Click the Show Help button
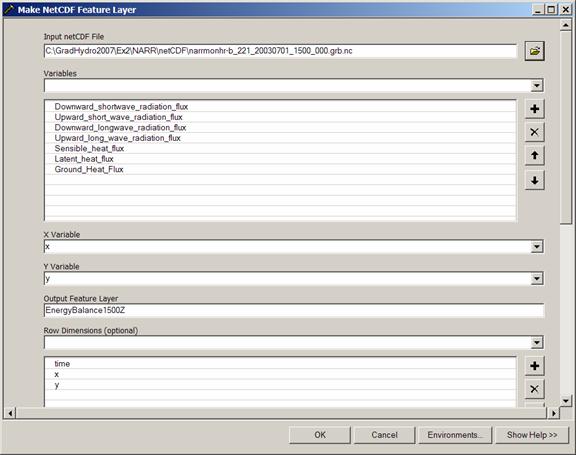This screenshot has height=455, width=576. coord(532,435)
